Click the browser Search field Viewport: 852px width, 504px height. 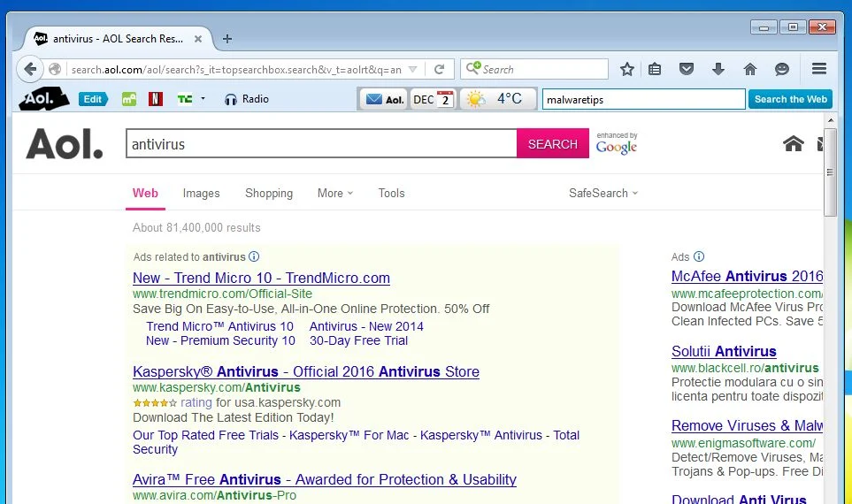tap(534, 70)
